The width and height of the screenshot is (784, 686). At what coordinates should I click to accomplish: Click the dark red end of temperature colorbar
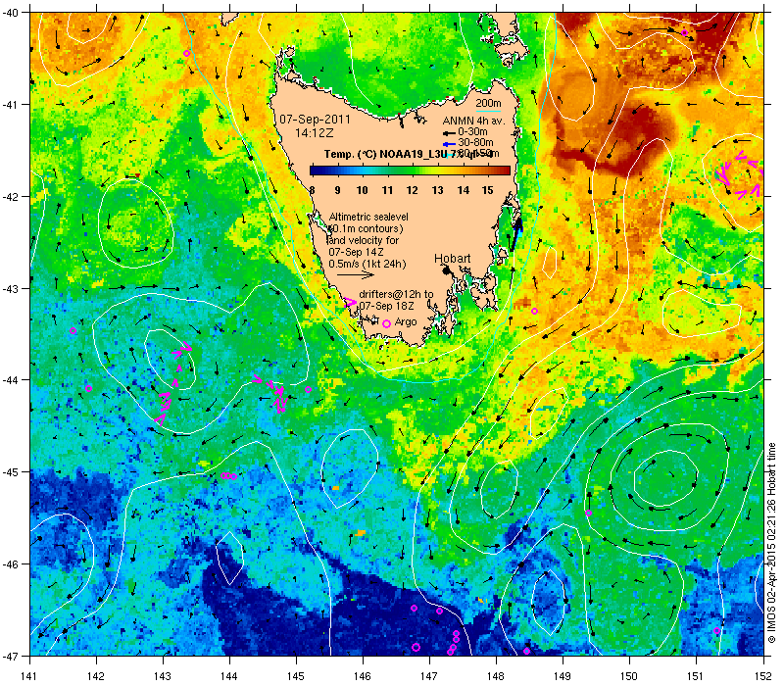coord(505,171)
